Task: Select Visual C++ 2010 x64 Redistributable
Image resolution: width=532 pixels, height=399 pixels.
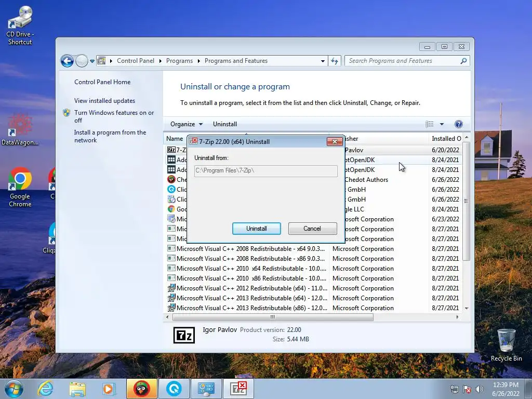Action: coord(250,269)
